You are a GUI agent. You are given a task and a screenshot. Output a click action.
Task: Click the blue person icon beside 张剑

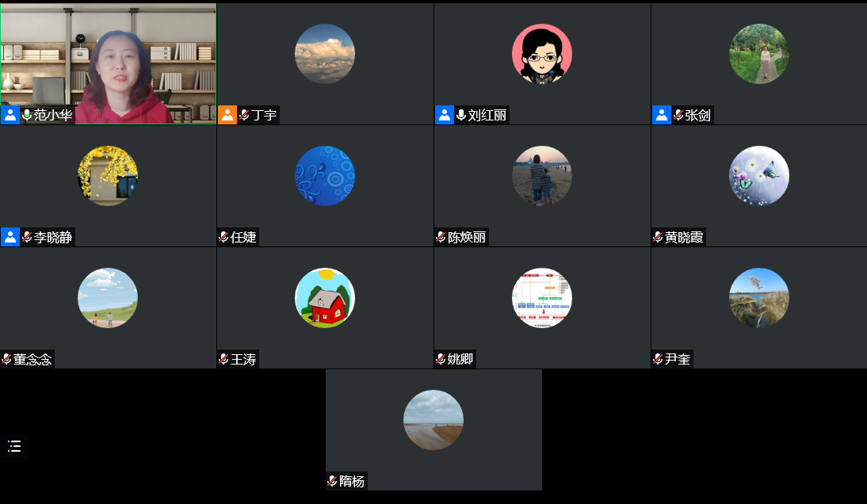662,115
